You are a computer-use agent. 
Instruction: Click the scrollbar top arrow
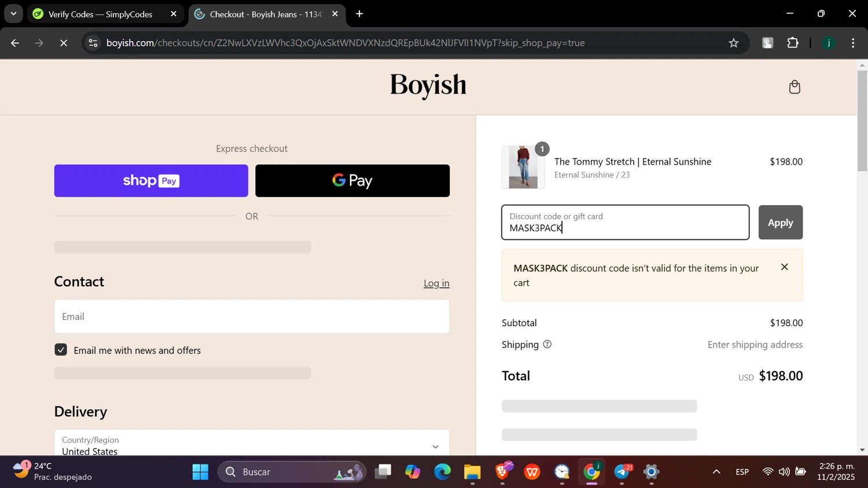click(x=862, y=65)
